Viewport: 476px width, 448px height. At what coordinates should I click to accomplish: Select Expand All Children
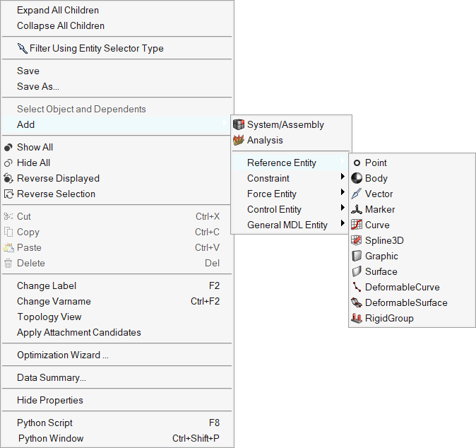pyautogui.click(x=58, y=11)
